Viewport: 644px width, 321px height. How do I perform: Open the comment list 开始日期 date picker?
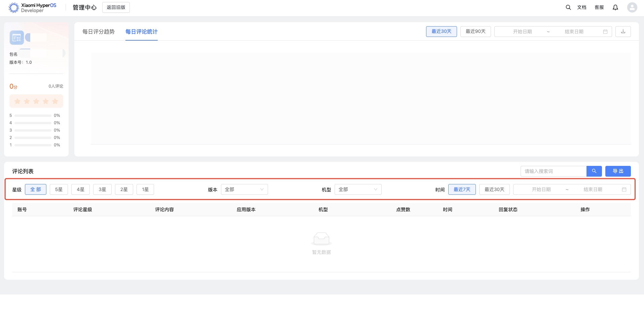pos(541,189)
